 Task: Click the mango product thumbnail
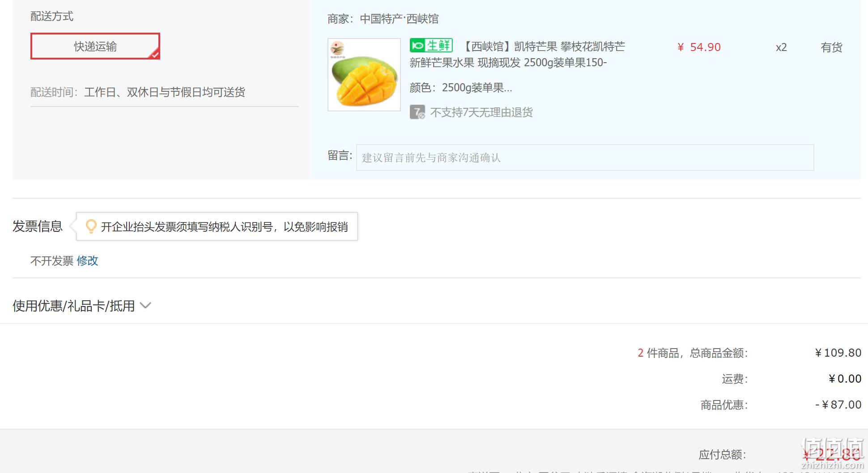364,74
